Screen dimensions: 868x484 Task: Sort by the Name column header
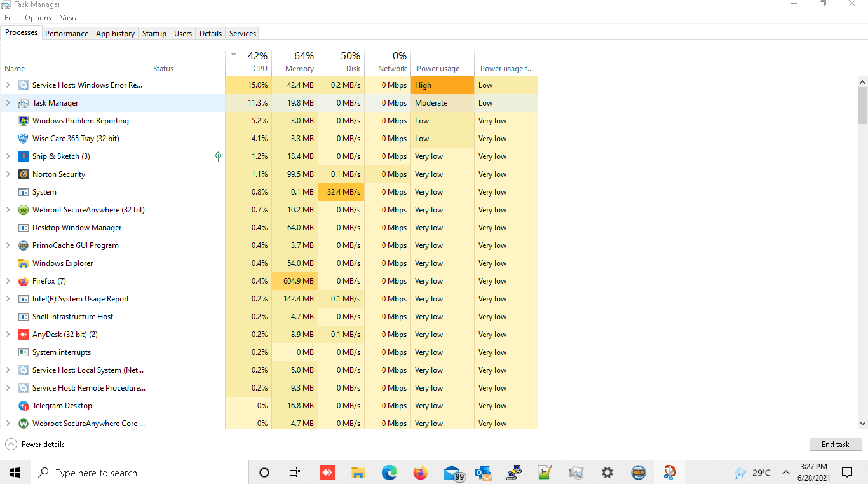point(75,62)
